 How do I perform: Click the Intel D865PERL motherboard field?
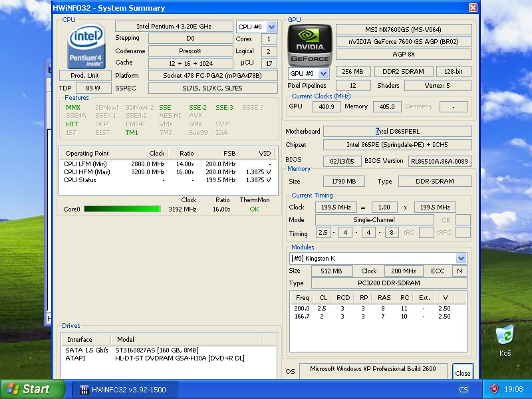[398, 131]
